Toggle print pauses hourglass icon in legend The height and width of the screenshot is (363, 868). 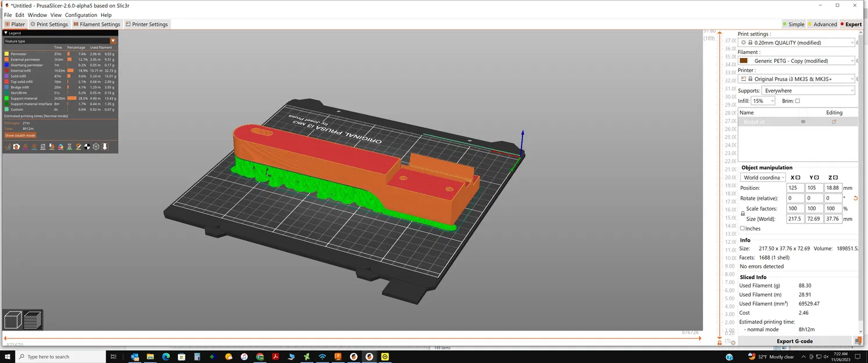(70, 147)
